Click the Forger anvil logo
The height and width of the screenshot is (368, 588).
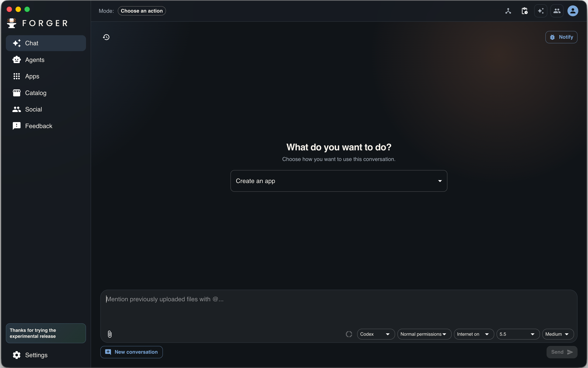click(12, 23)
